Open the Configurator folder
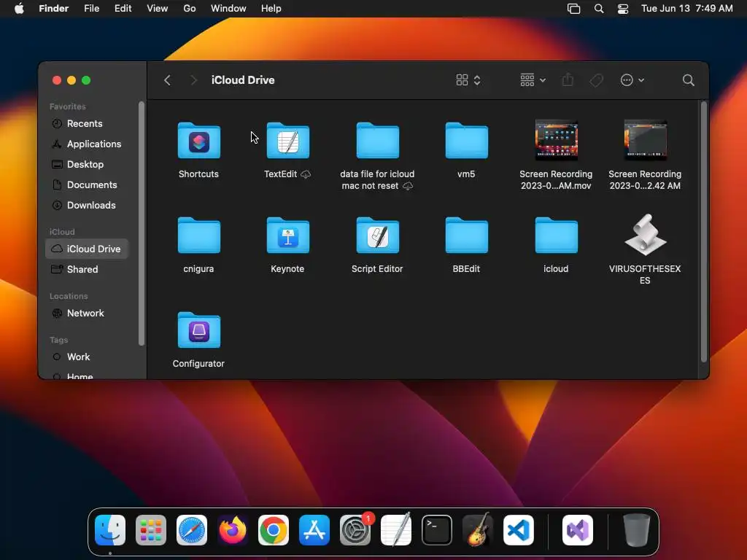 (x=198, y=330)
